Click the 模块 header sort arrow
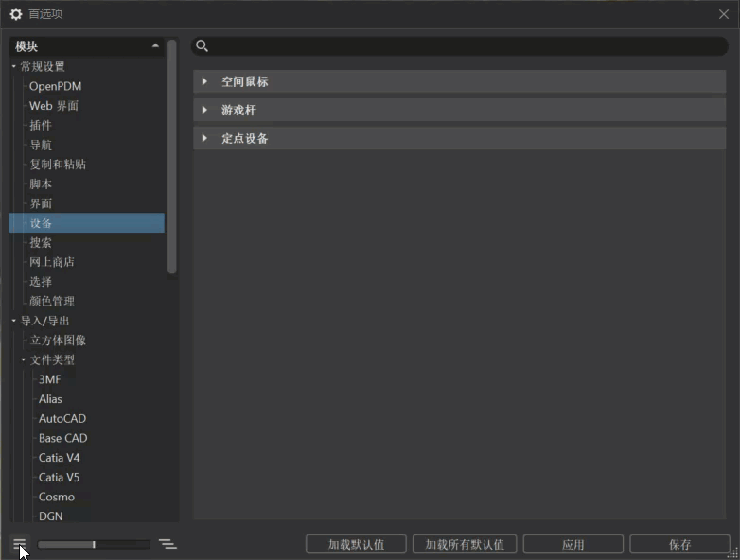The width and height of the screenshot is (740, 560). tap(155, 45)
